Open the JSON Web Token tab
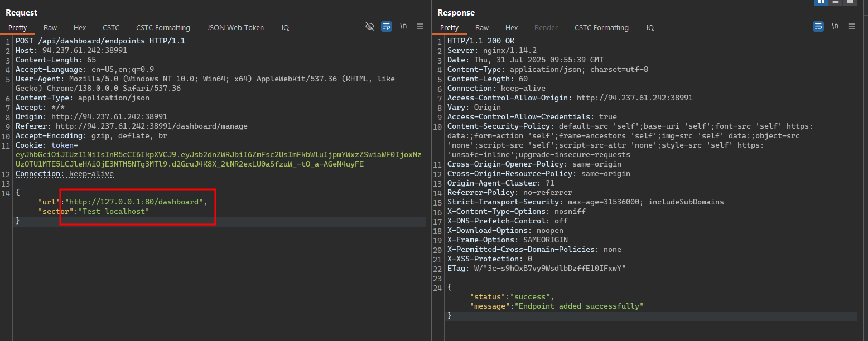The image size is (868, 341). click(235, 27)
